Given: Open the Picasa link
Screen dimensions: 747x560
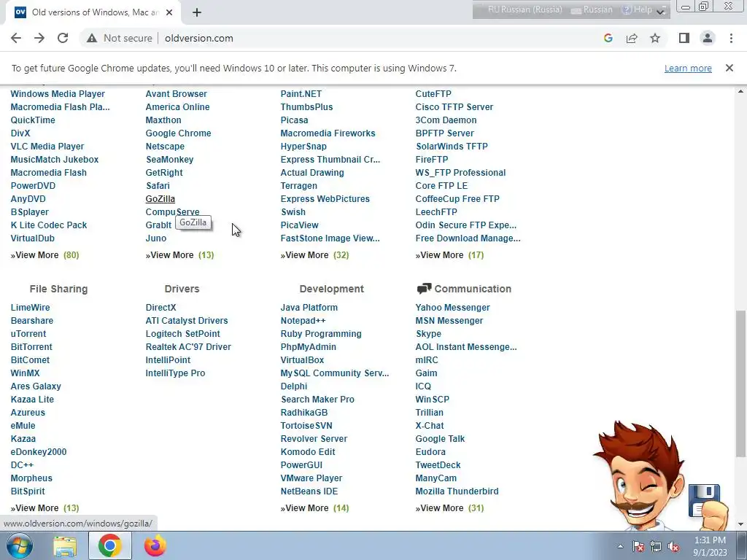Looking at the screenshot, I should (x=294, y=120).
